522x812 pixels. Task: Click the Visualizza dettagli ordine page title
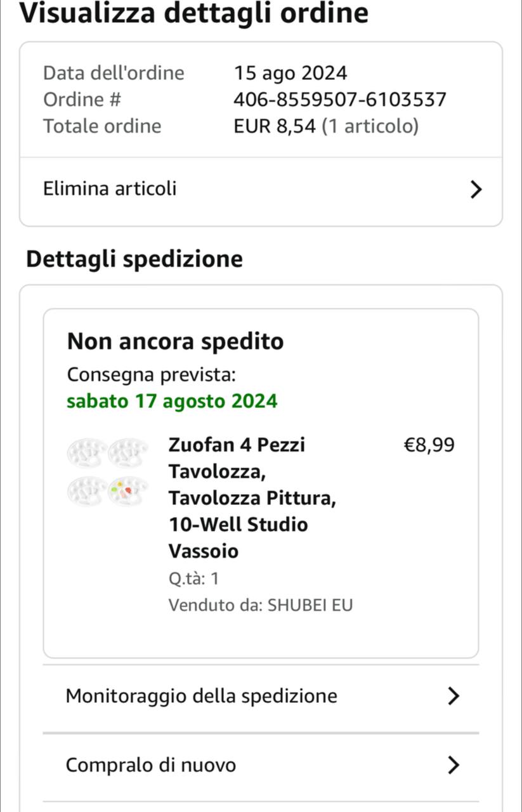coord(194,13)
